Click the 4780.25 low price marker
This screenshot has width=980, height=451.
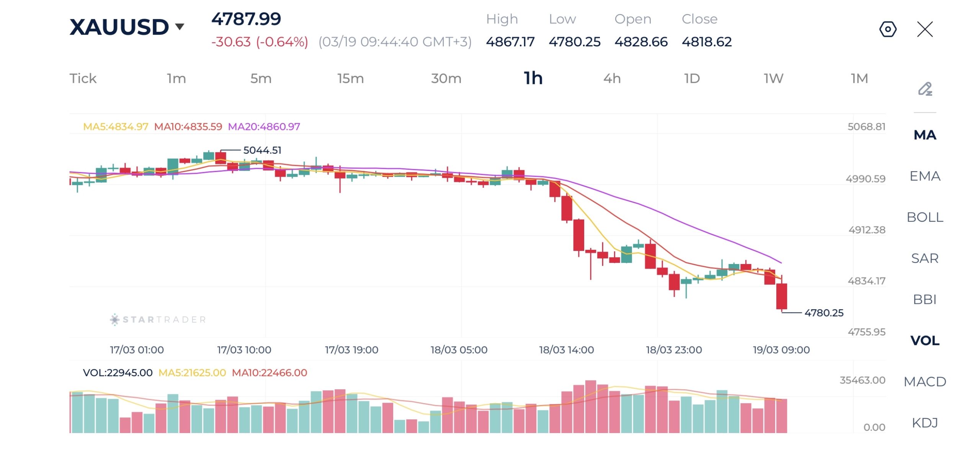(x=823, y=313)
